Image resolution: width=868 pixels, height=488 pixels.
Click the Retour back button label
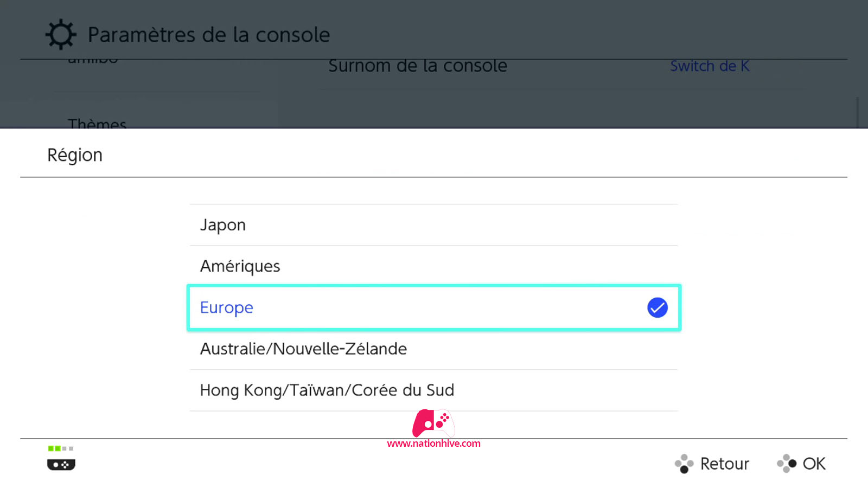[x=724, y=464]
